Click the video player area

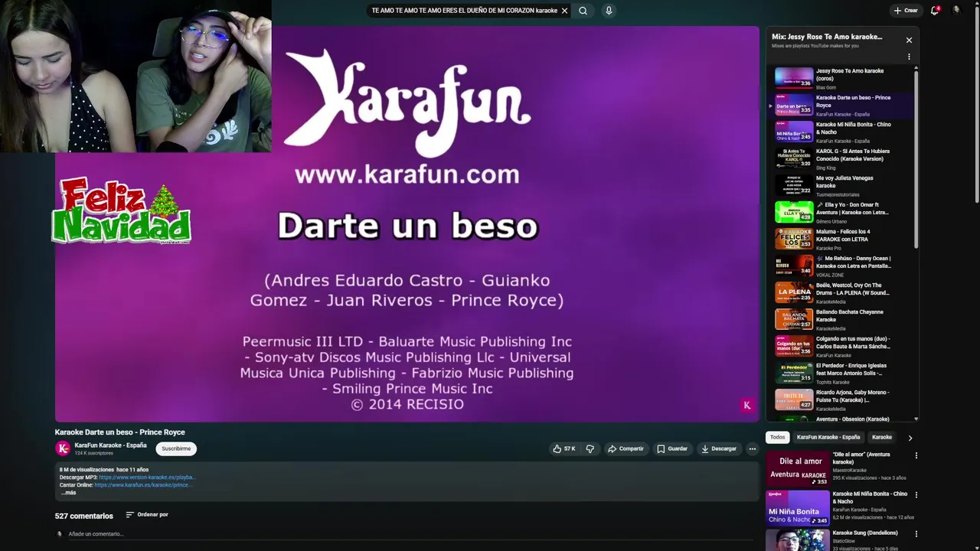click(407, 223)
